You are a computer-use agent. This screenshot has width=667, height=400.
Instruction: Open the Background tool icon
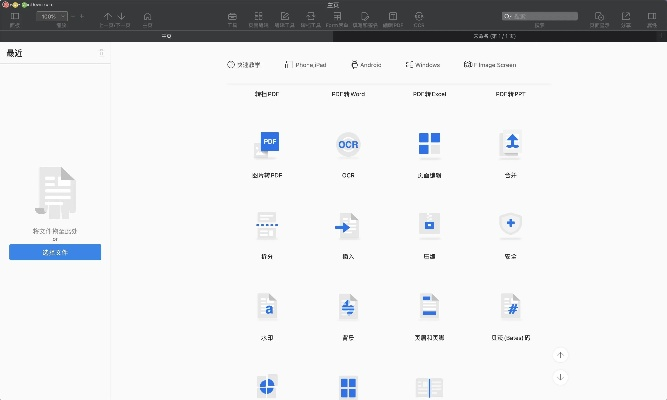click(348, 307)
